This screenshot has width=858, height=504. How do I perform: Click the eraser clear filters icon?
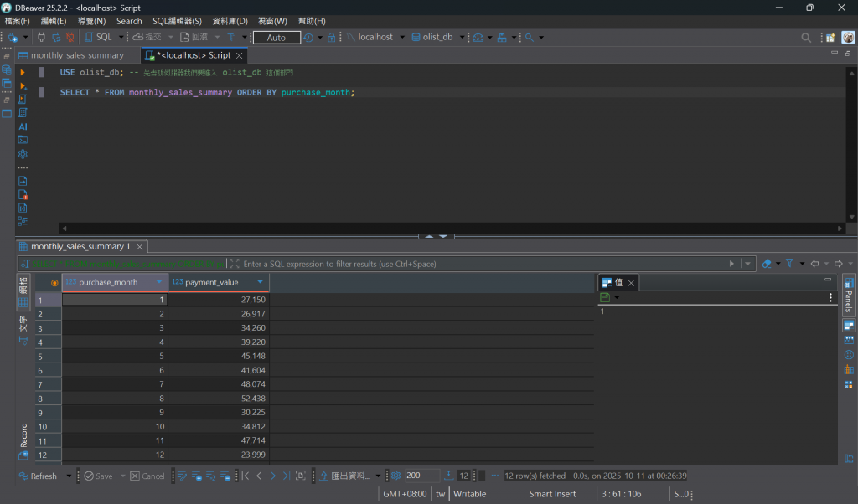pos(766,264)
